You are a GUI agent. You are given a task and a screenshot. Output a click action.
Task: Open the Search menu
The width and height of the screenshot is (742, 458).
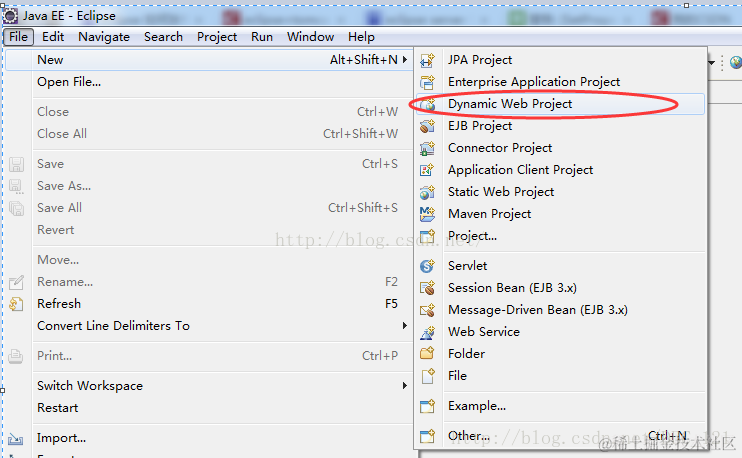click(163, 37)
